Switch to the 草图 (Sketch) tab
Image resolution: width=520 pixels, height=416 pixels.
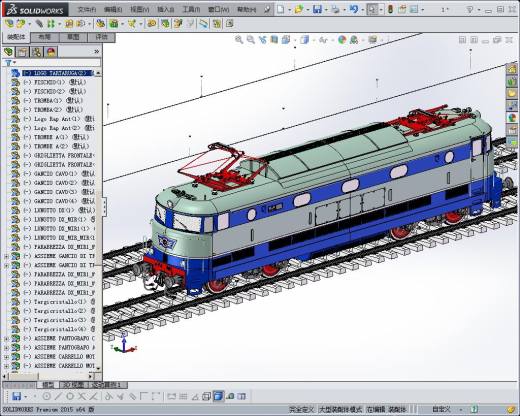[x=73, y=37]
